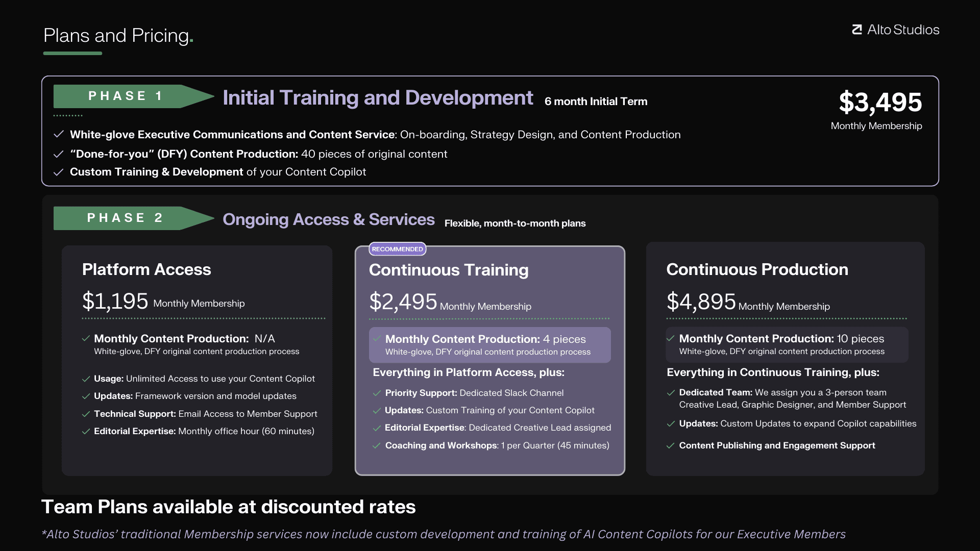Click the $3,495 Monthly Membership price
The width and height of the screenshot is (980, 551).
(881, 103)
